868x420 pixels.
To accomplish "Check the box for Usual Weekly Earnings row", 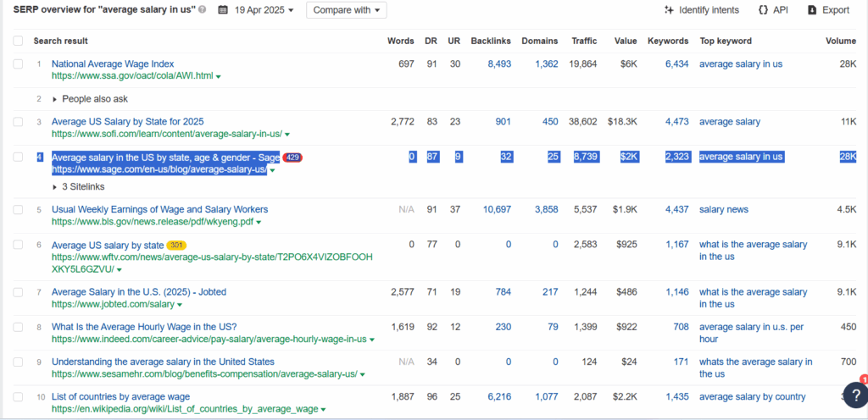I will [19, 209].
